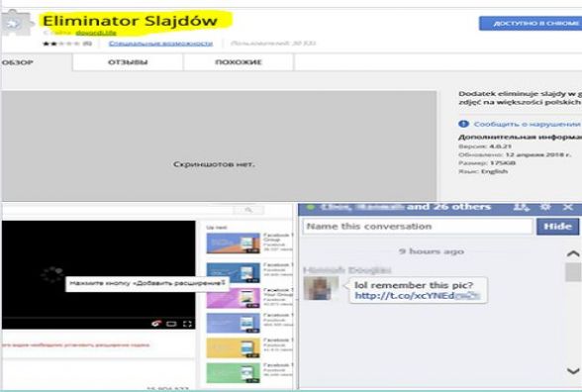Click the chat scrollbar thumb
The image size is (582, 392).
(573, 271)
